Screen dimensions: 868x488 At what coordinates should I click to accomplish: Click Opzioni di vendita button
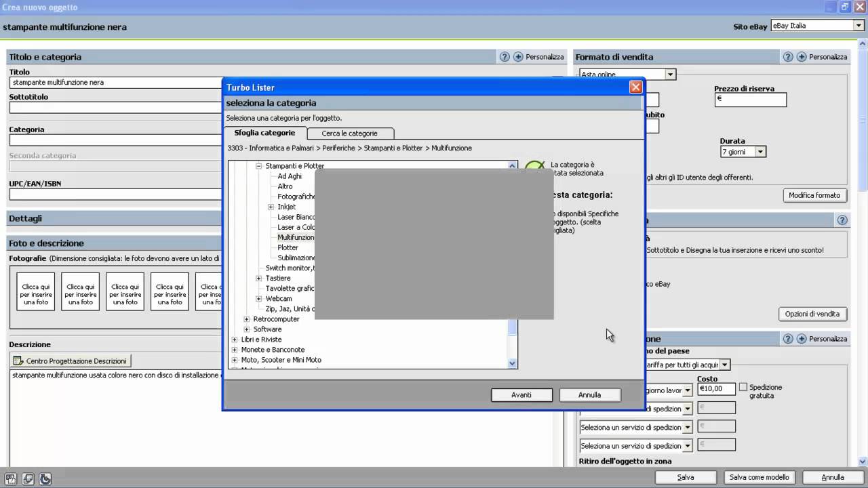(x=812, y=314)
